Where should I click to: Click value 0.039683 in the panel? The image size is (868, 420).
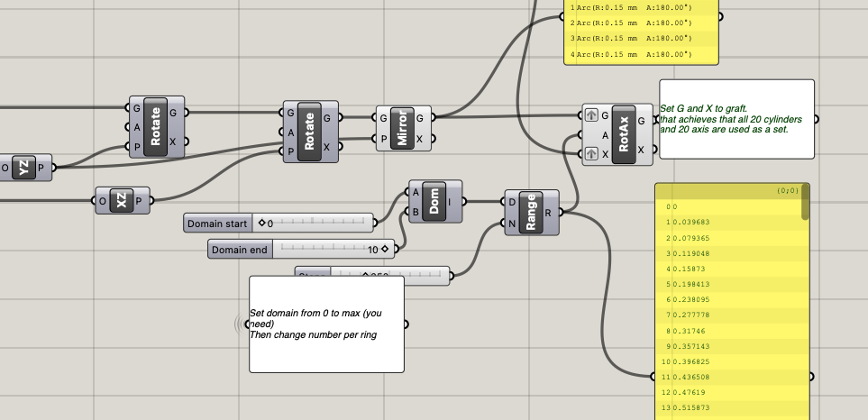(x=690, y=223)
